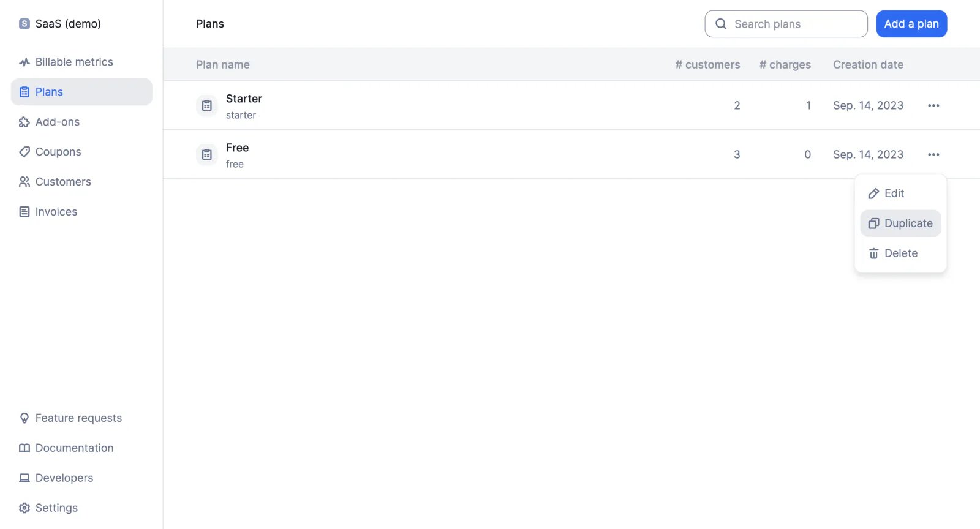Image resolution: width=980 pixels, height=529 pixels.
Task: Focus the Search plans input field
Action: point(786,24)
